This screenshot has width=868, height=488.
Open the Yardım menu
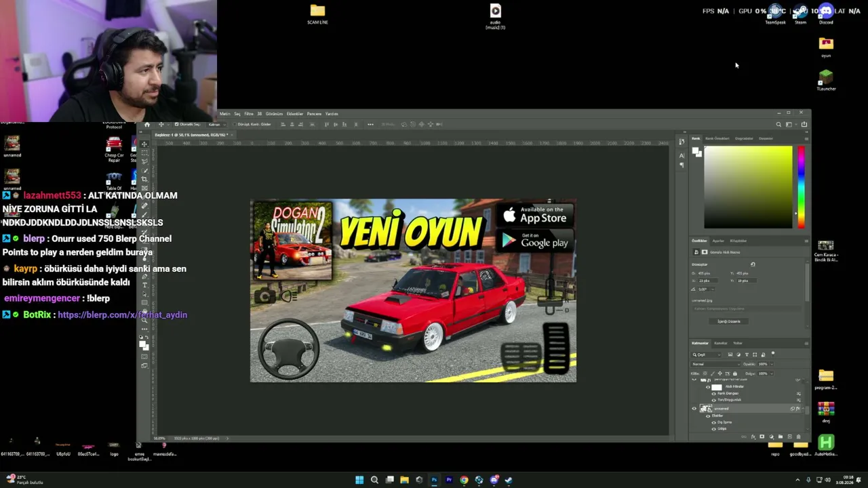(332, 114)
